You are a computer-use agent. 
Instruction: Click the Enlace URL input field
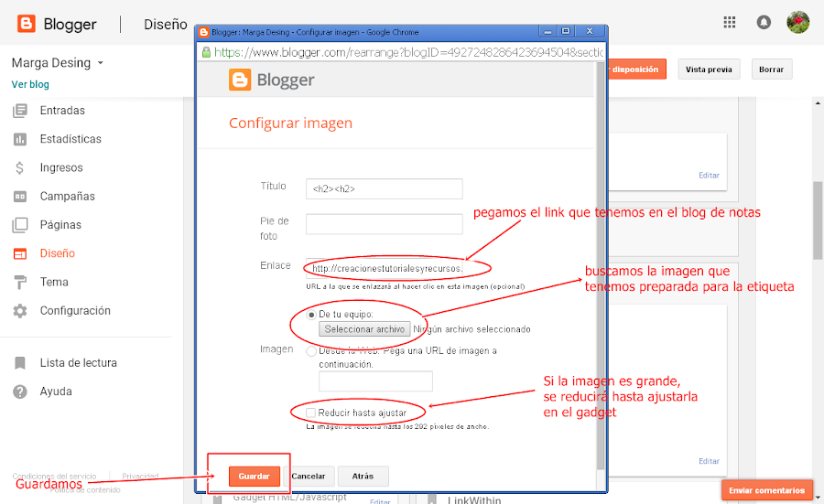[x=385, y=268]
